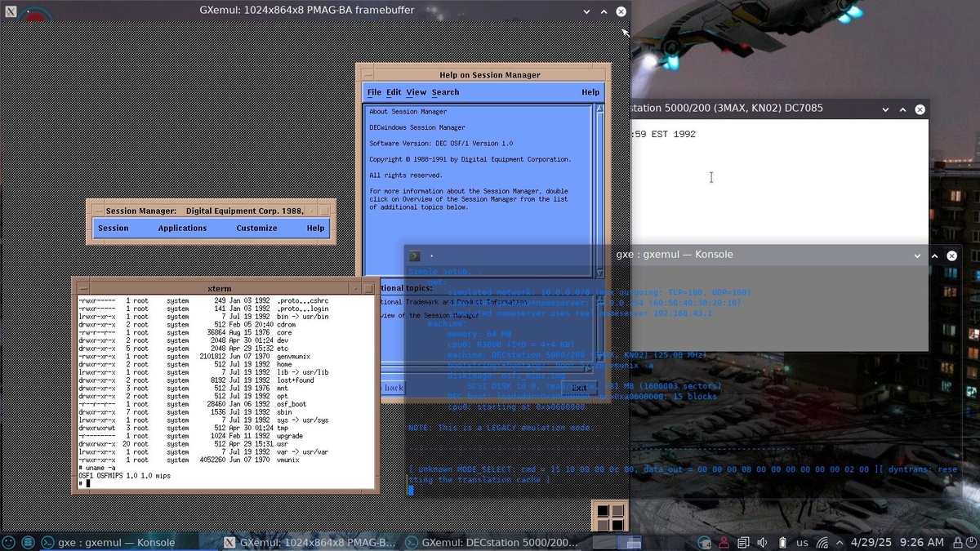Open DECstation 5000/200 window title dropdown arrow
Viewport: 980px width, 551px height.
coord(885,109)
